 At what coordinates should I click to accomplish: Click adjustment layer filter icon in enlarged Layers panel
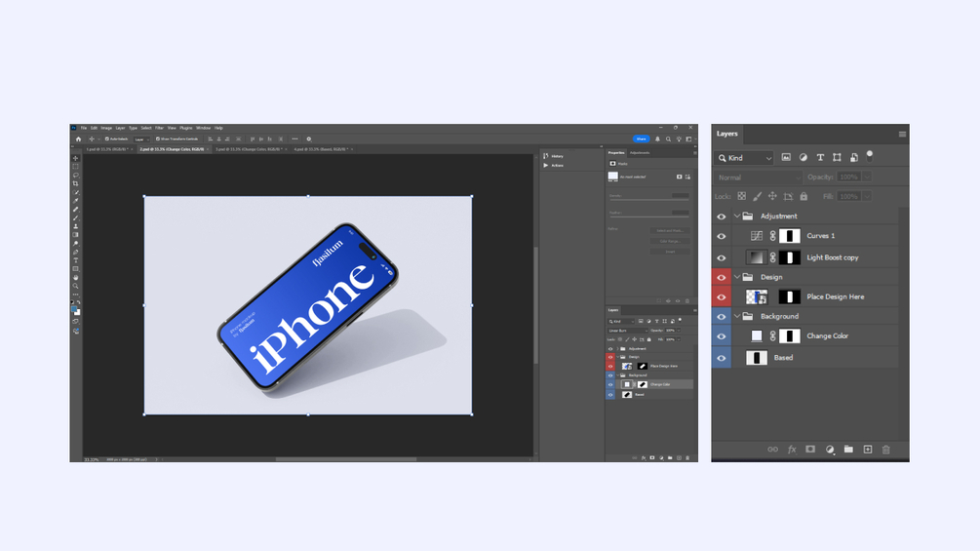coord(804,157)
